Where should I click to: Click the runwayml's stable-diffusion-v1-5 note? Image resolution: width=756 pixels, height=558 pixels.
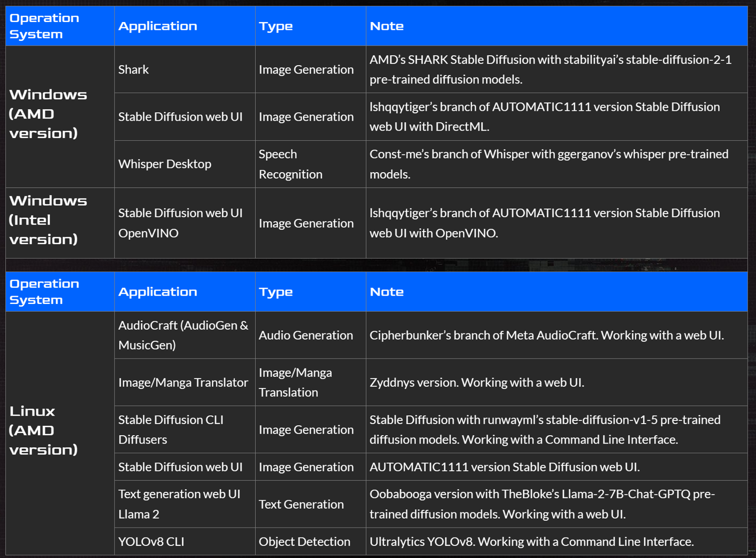coord(556,429)
